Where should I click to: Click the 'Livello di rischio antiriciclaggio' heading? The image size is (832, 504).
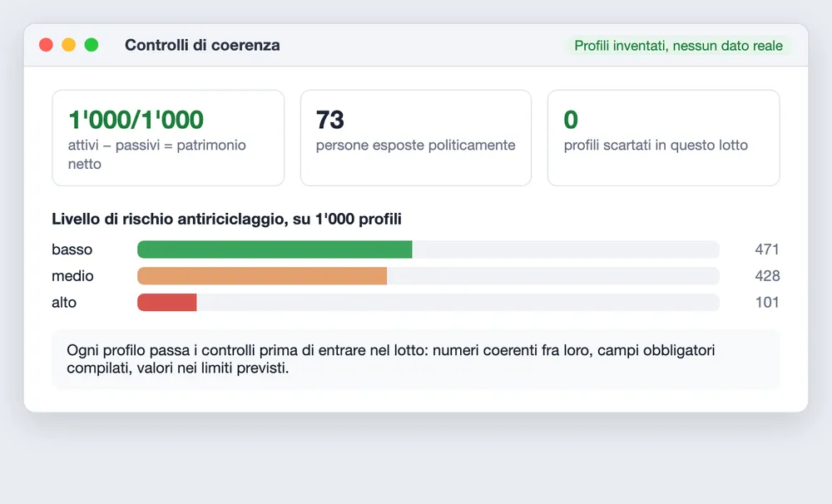(226, 219)
